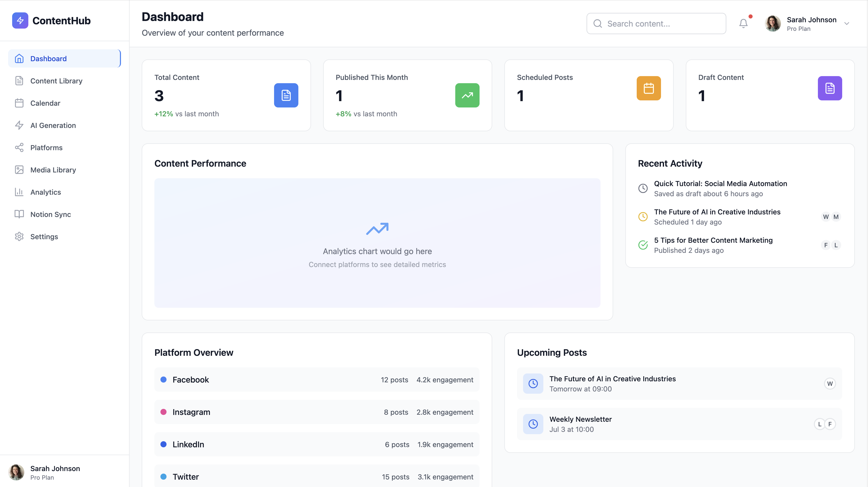Click the blue Total Content document icon
This screenshot has height=487, width=868.
click(286, 95)
